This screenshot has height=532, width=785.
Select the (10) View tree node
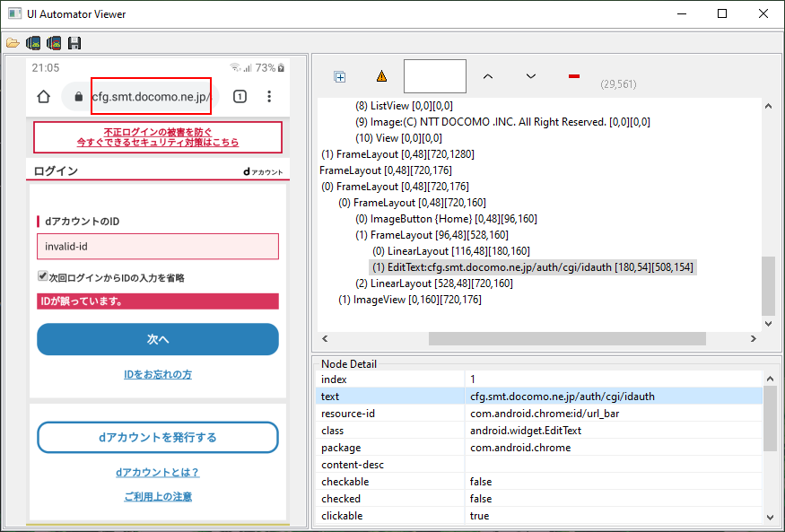point(398,137)
